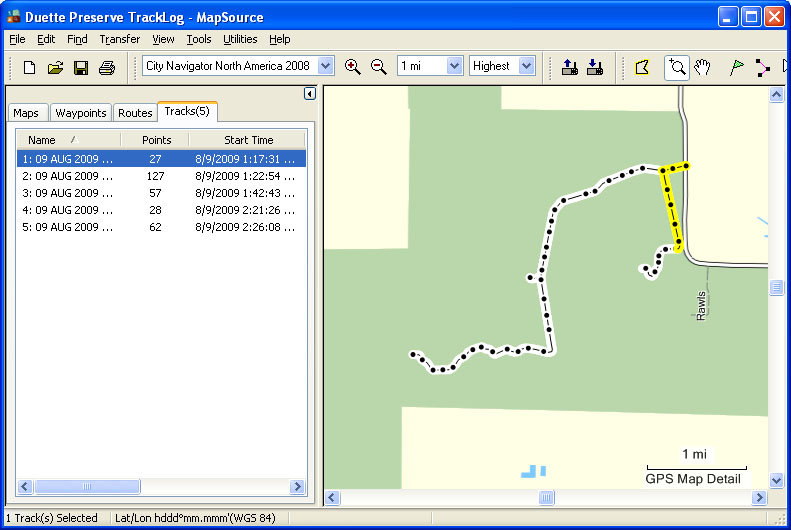Click the track list horizontal scroll thumb
Screen dimensions: 791x530
pos(87,487)
